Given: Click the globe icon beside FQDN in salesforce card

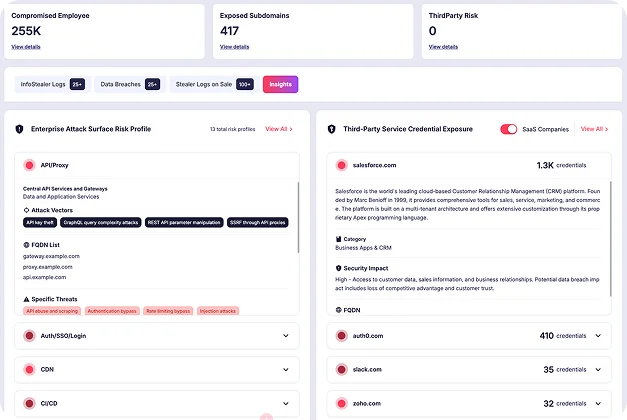Looking at the screenshot, I should pyautogui.click(x=338, y=310).
